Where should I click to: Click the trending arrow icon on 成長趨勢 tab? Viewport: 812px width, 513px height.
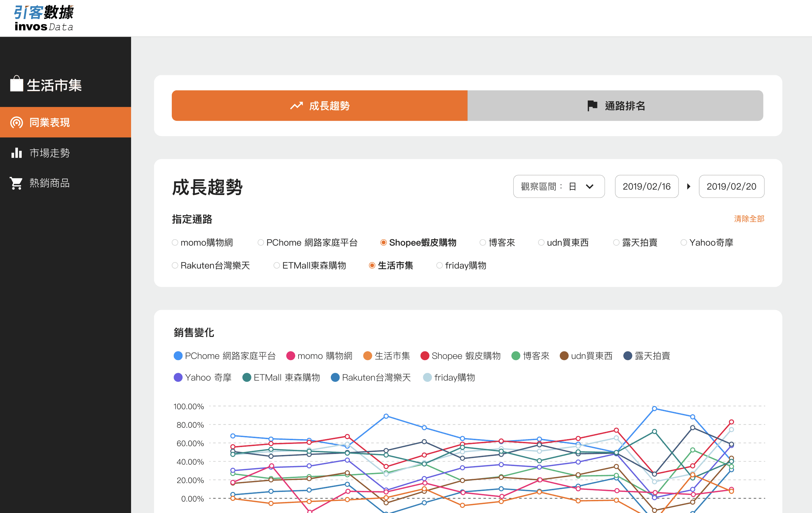click(296, 106)
